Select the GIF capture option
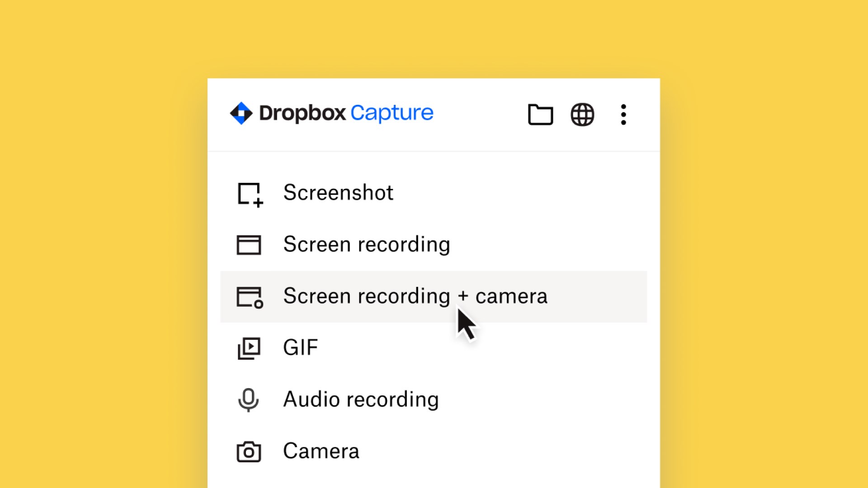 pos(300,348)
